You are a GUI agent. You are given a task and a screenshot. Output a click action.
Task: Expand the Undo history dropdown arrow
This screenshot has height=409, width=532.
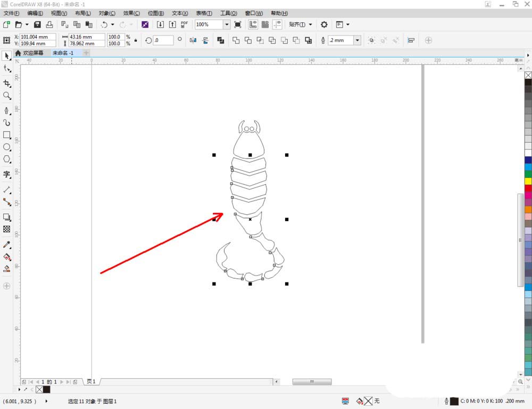click(x=113, y=24)
